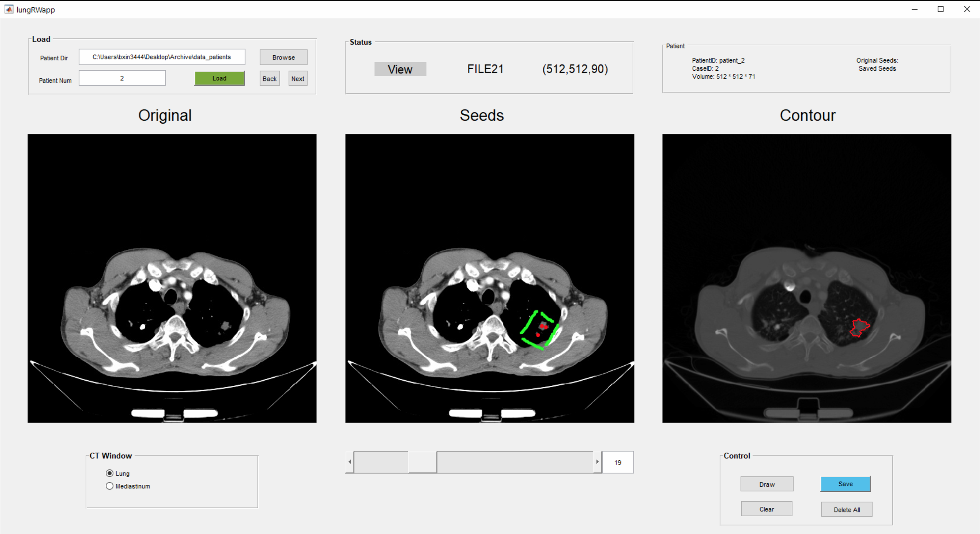Click the MATLAB app icon in title bar
Image resolution: width=980 pixels, height=534 pixels.
pyautogui.click(x=8, y=9)
